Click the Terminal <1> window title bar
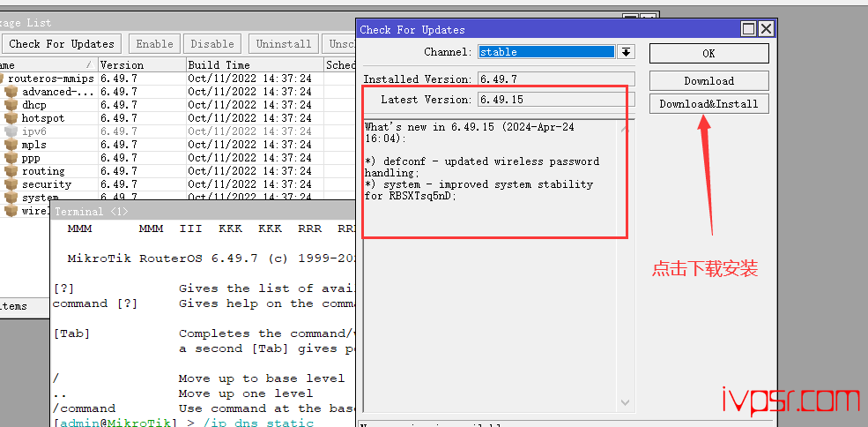This screenshot has width=868, height=427. coord(203,211)
